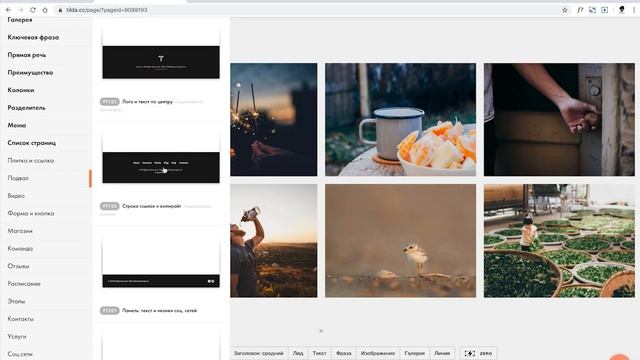Open the Контакты block category
Screen dimensions: 640x360
coord(20,319)
